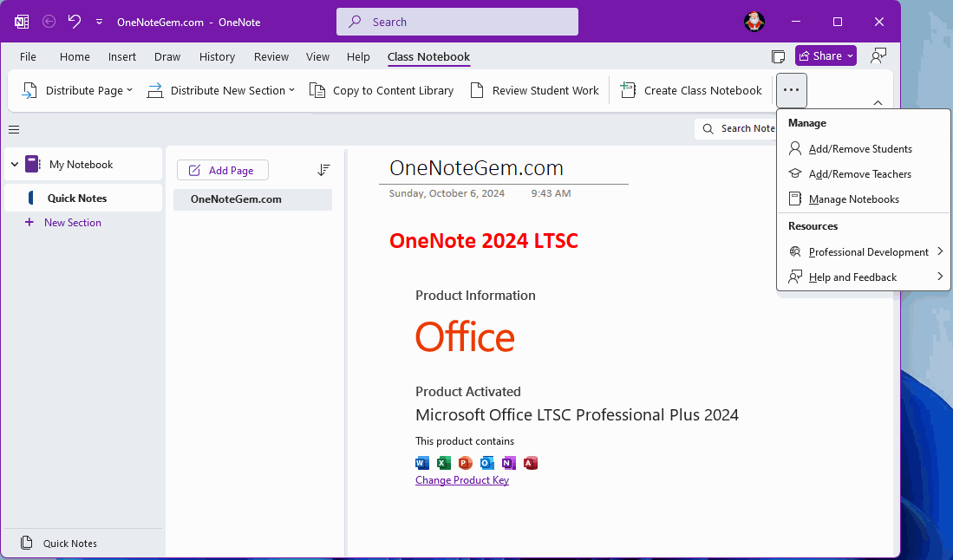Click the Word app icon
Screen dimensions: 953x560
click(x=421, y=463)
